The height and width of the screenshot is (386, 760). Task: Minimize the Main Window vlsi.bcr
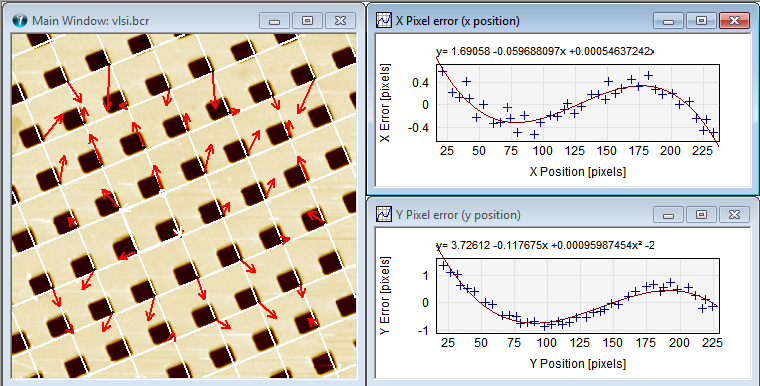coord(274,21)
